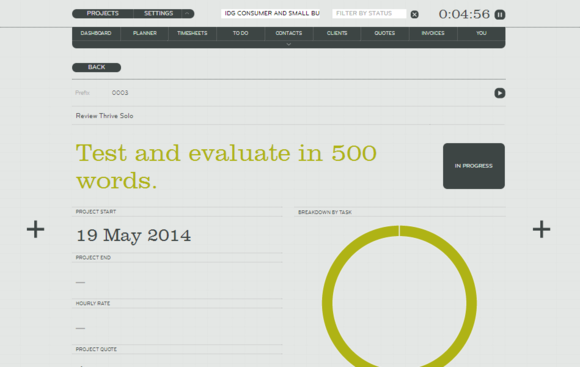The height and width of the screenshot is (367, 580).
Task: Toggle the In Progress status box
Action: coord(473,166)
